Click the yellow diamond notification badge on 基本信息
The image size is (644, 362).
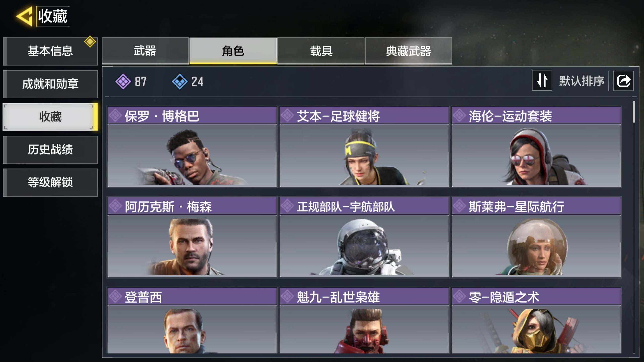(x=90, y=41)
